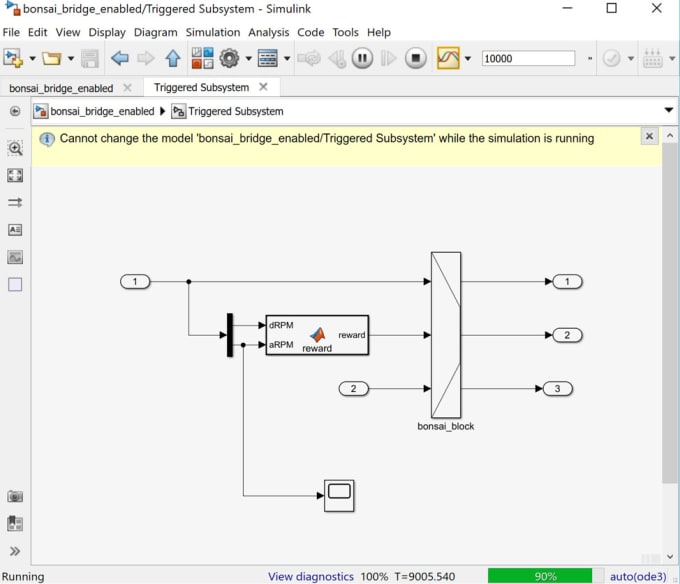Open the Simulation Data Inspector icon

click(x=448, y=58)
